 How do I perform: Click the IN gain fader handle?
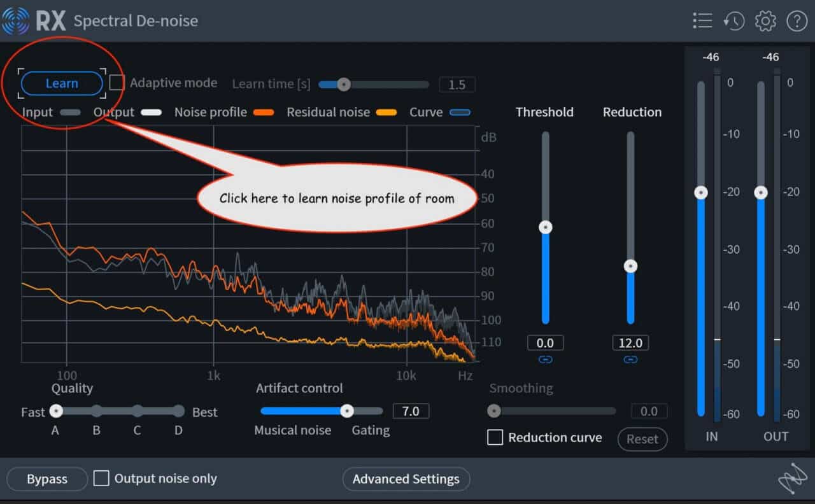click(701, 193)
